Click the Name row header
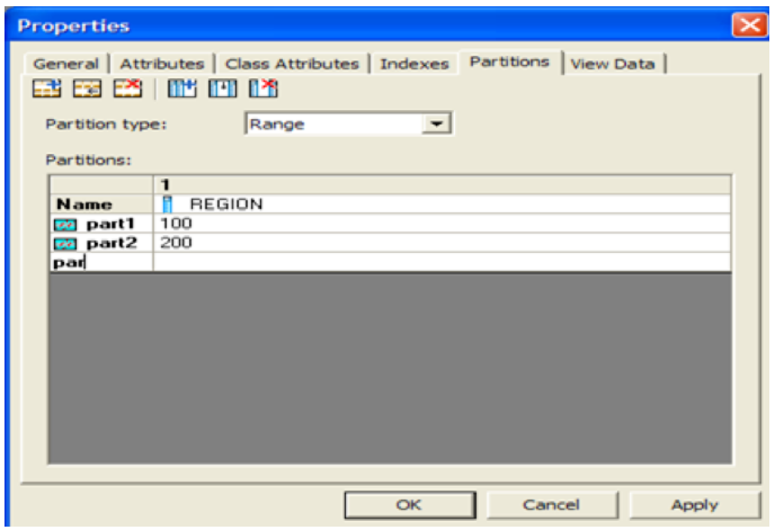782x532 pixels. click(102, 204)
